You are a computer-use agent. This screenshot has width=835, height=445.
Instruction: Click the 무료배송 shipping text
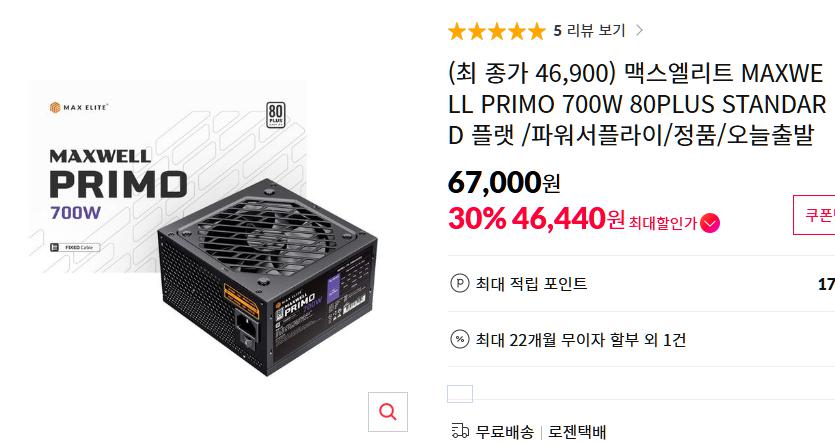click(x=504, y=431)
